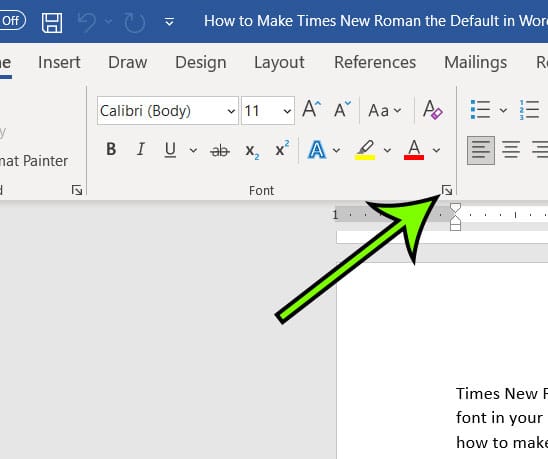Screen dimensions: 548x459
Task: Open the Clipboard dialog launcher
Action: pyautogui.click(x=77, y=190)
